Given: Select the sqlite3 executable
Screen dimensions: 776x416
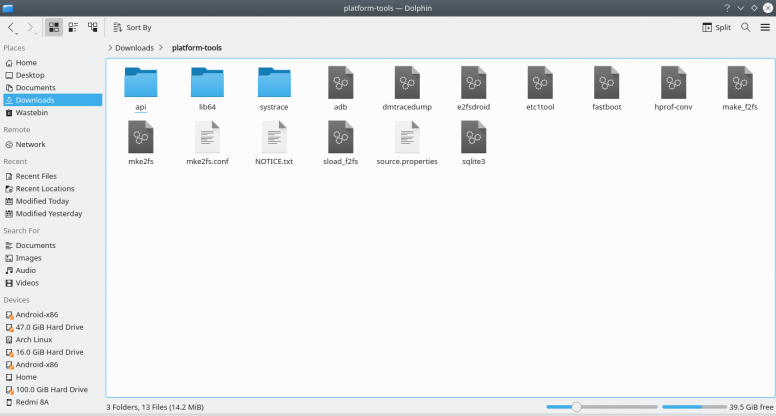Looking at the screenshot, I should [474, 143].
